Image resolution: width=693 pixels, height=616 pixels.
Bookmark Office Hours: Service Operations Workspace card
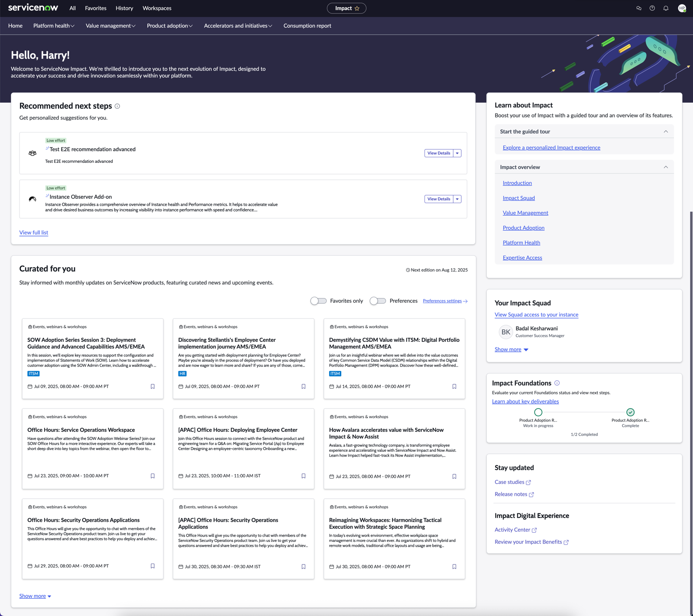(152, 476)
